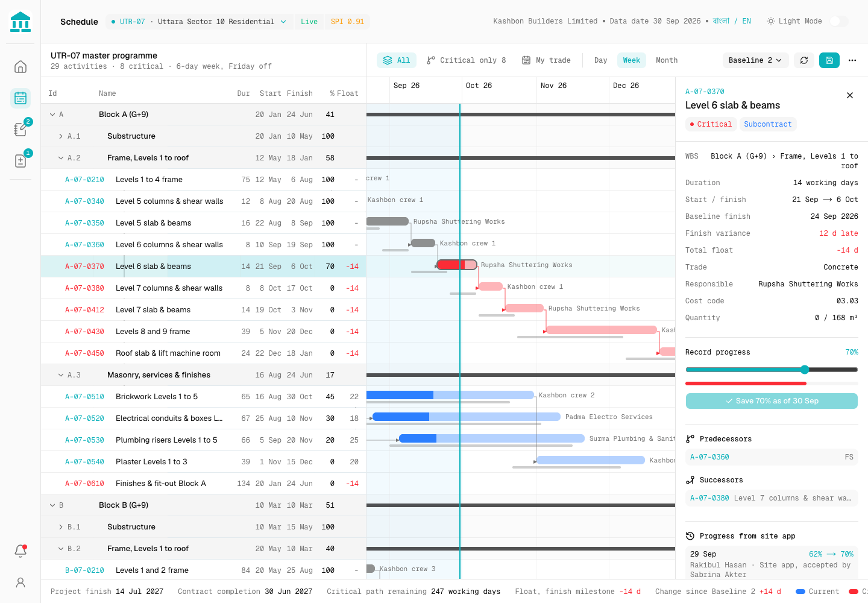
Task: Expand the B.1 Substructure row
Action: coord(61,527)
